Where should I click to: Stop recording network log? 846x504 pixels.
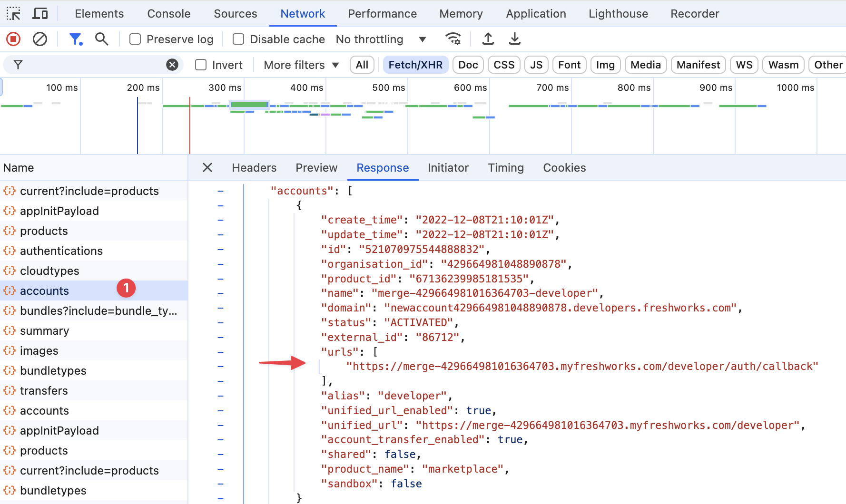[13, 39]
